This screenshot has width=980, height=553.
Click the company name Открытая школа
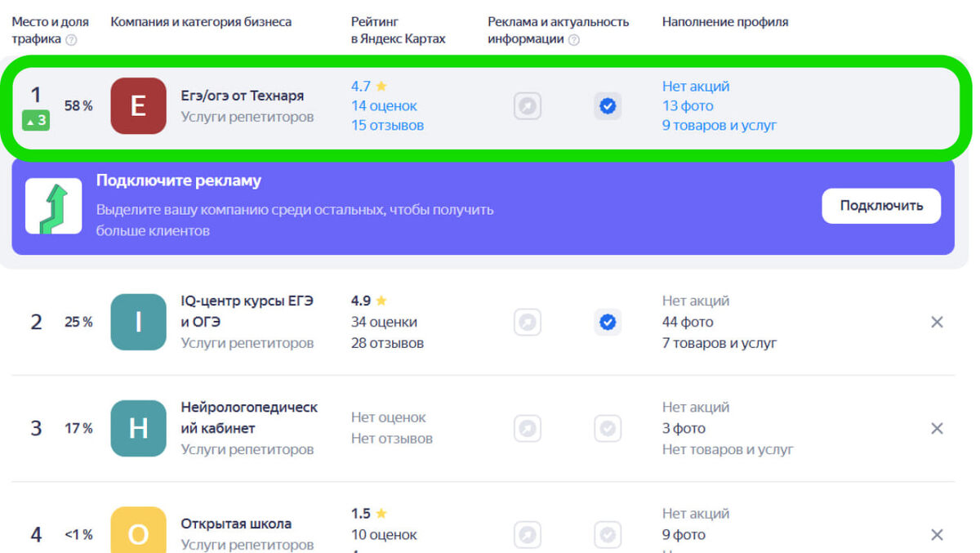tap(236, 524)
